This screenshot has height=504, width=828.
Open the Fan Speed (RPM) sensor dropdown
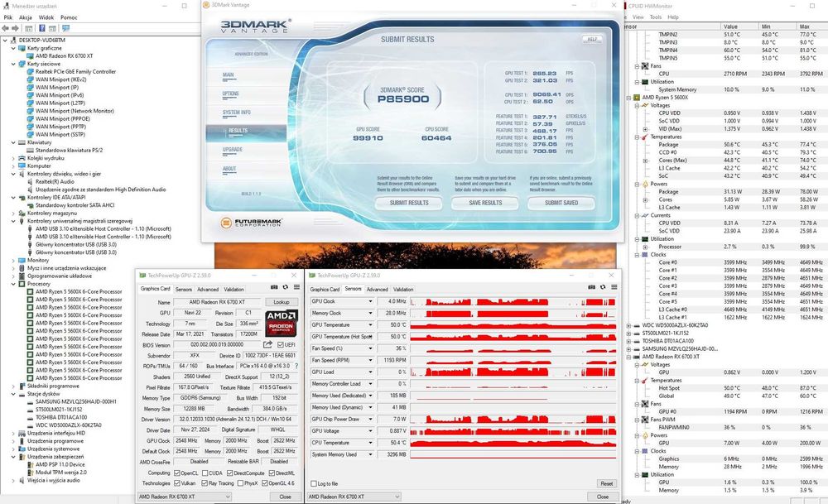(370, 360)
